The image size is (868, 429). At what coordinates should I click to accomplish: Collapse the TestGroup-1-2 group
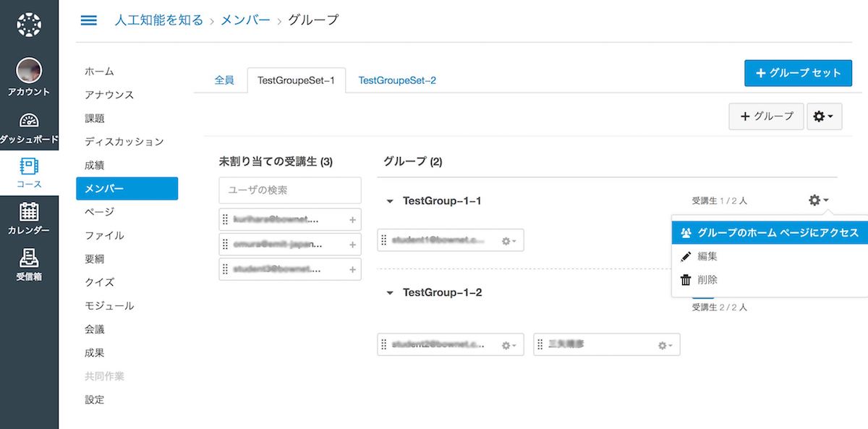pyautogui.click(x=390, y=293)
